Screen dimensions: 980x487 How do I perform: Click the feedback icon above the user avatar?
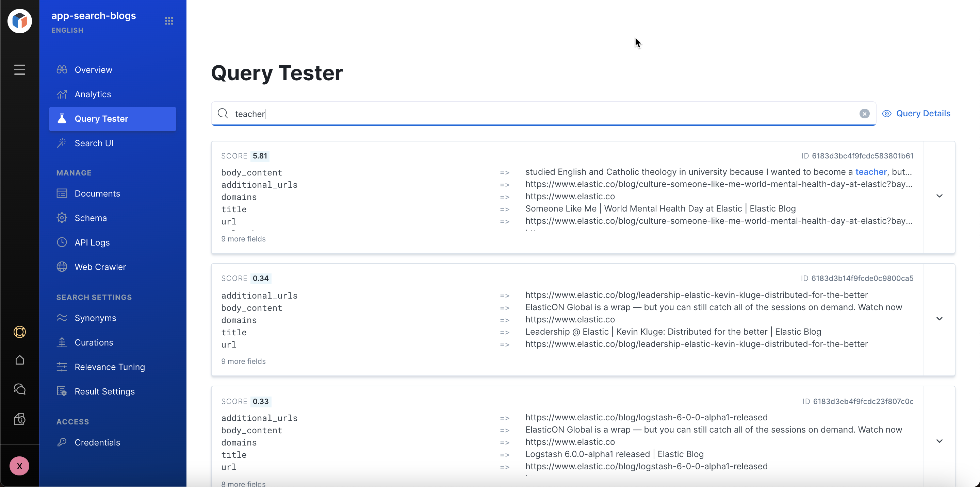(19, 419)
